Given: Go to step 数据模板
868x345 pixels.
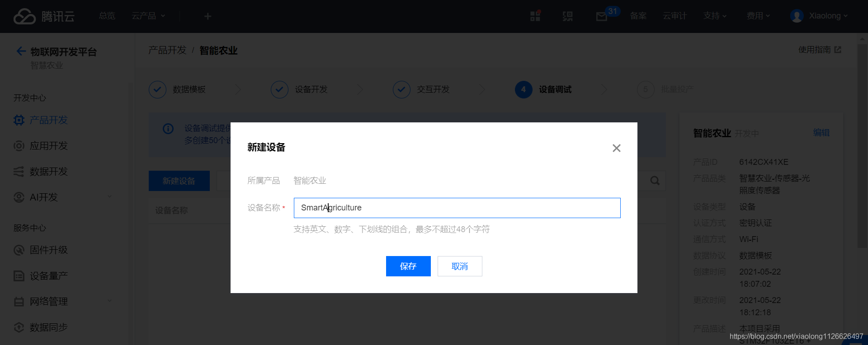Looking at the screenshot, I should coord(177,89).
